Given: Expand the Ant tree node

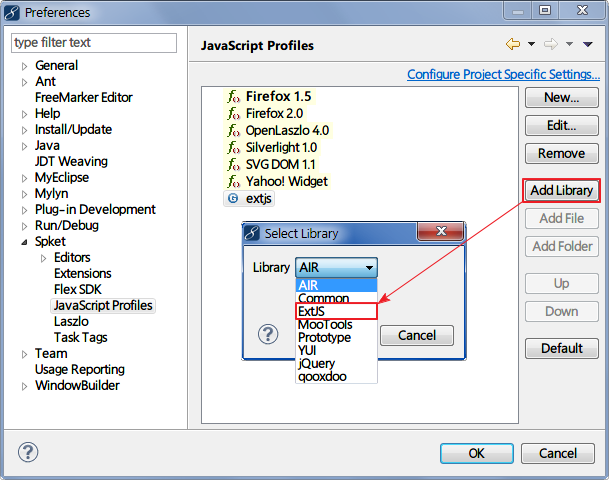Looking at the screenshot, I should tap(24, 82).
